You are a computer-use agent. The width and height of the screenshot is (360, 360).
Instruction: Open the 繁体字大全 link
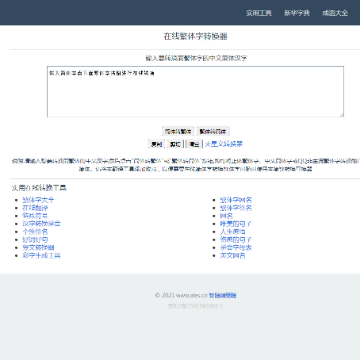point(38,200)
